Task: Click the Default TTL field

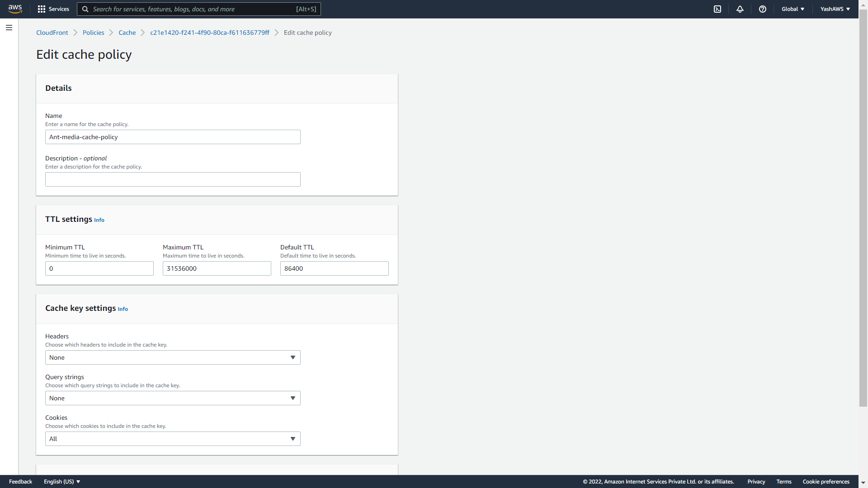Action: [x=335, y=268]
